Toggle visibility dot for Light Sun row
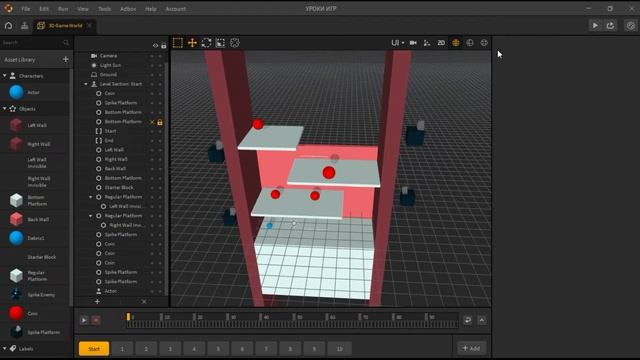This screenshot has width=640, height=360. point(152,65)
